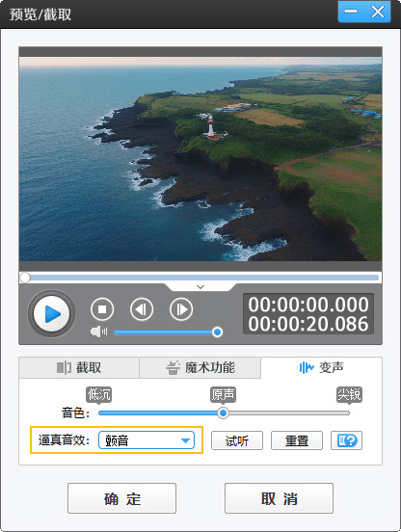The width and height of the screenshot is (401, 532).
Task: Open the 逼真音效 dropdown showing 颤音
Action: tap(147, 440)
